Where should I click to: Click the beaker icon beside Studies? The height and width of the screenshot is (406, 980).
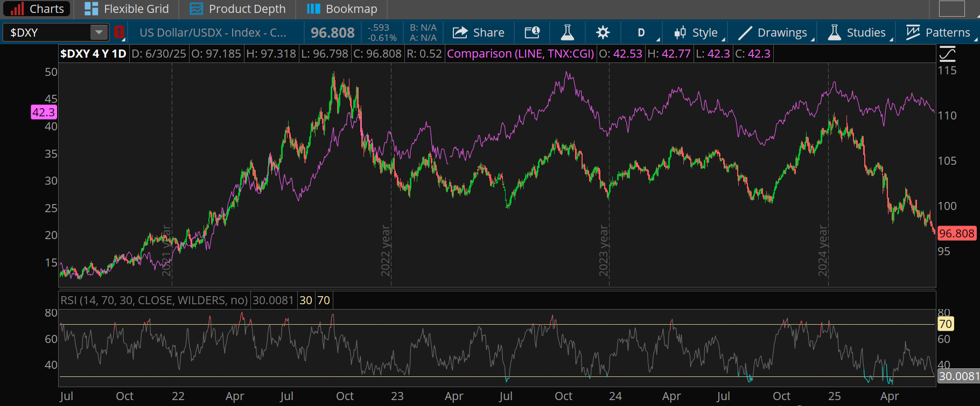pyautogui.click(x=834, y=32)
